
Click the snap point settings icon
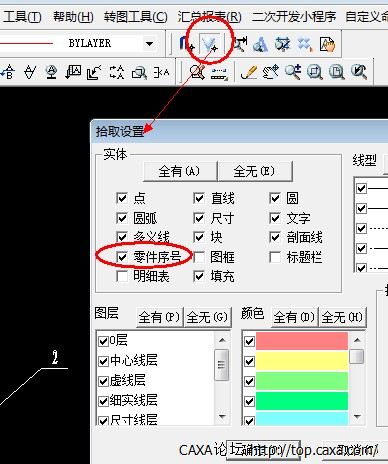[x=187, y=44]
